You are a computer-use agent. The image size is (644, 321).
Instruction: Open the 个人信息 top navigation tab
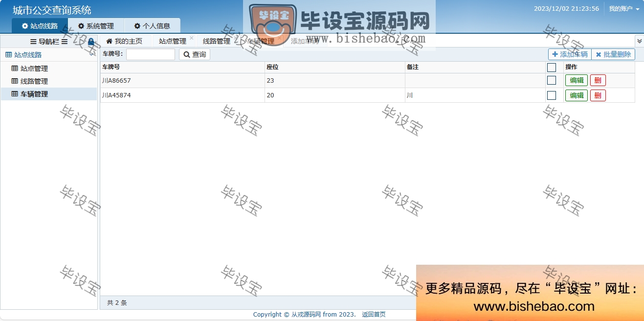[153, 26]
